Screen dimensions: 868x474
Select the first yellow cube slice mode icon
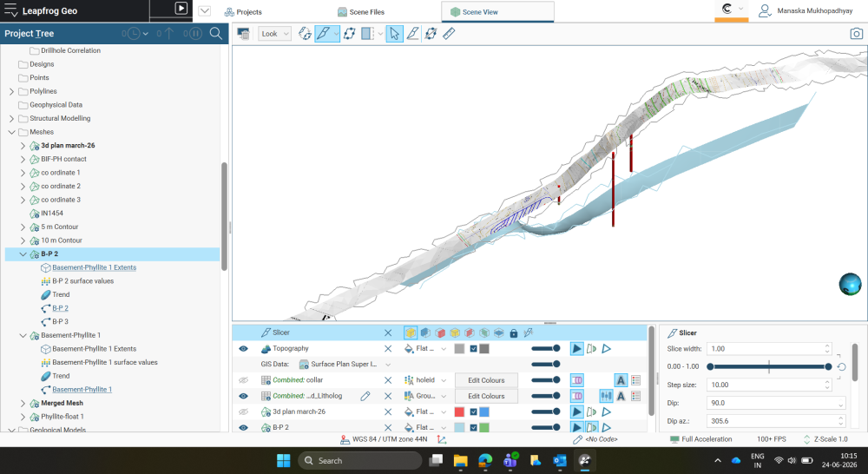coord(411,332)
